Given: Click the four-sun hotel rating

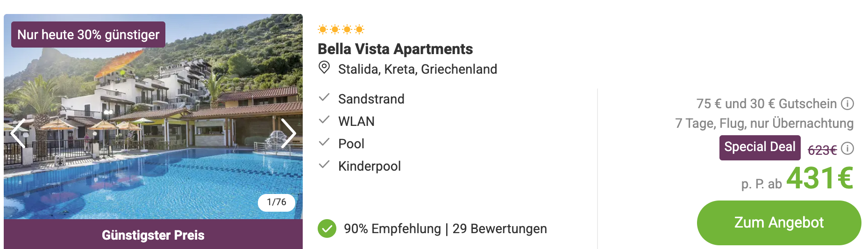Looking at the screenshot, I should pos(341,29).
